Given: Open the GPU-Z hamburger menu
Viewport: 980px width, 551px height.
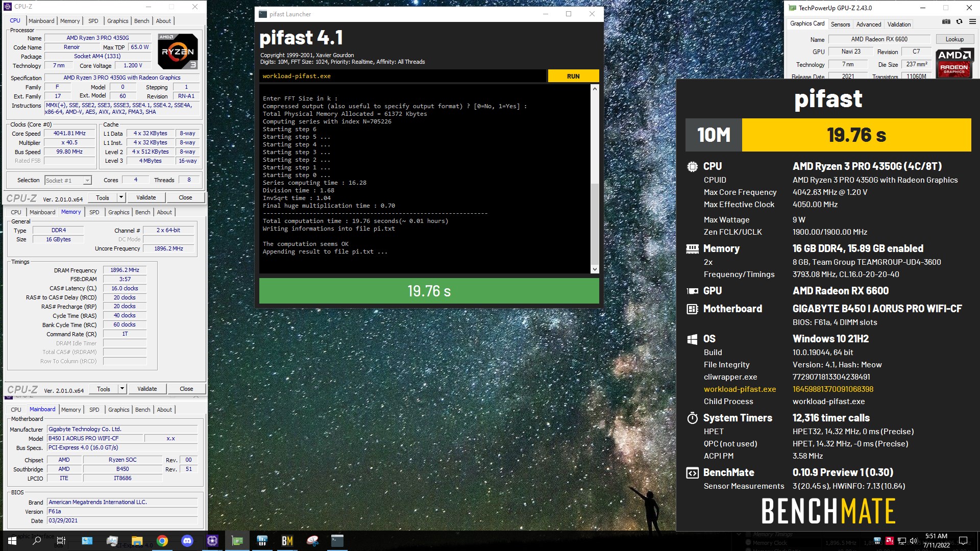Looking at the screenshot, I should 972,22.
